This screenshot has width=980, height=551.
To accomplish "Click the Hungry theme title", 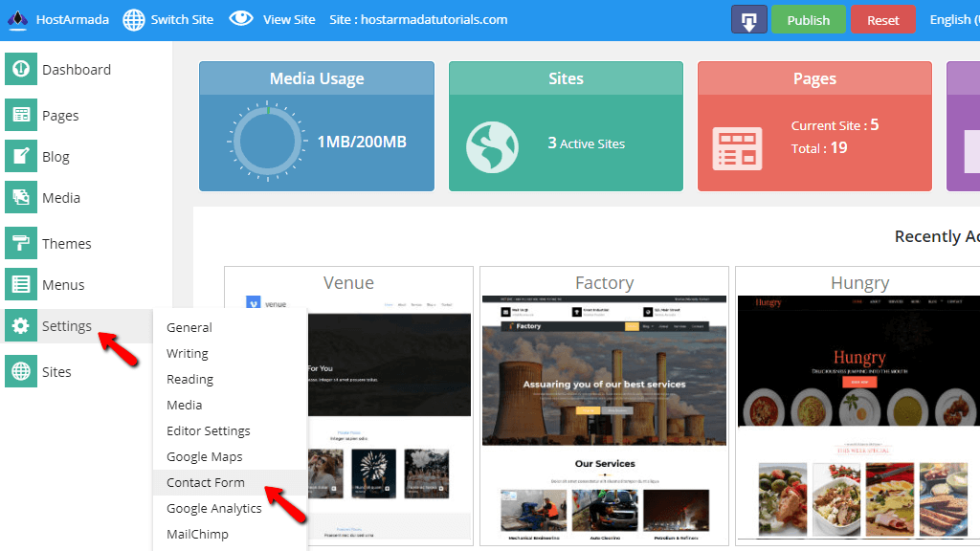I will click(x=860, y=283).
